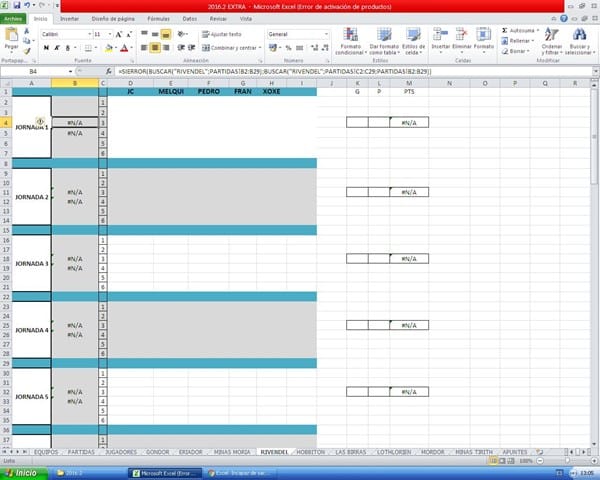Increase font size with the A button

pyautogui.click(x=119, y=34)
